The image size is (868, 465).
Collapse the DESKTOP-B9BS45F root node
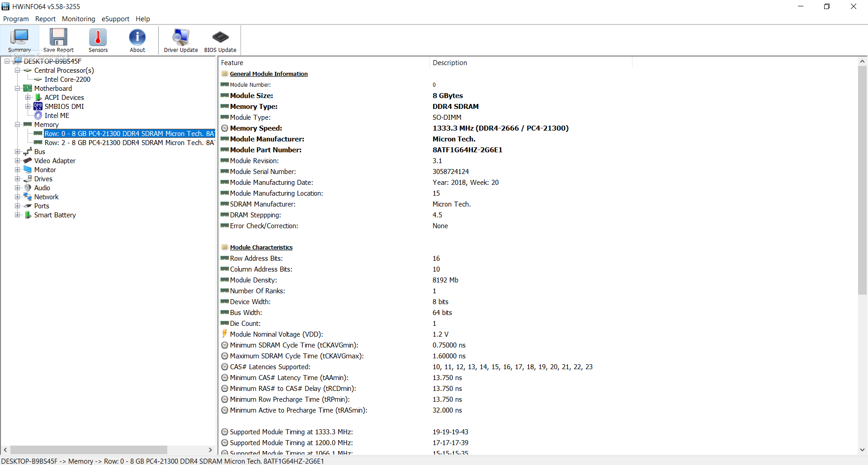(x=7, y=61)
